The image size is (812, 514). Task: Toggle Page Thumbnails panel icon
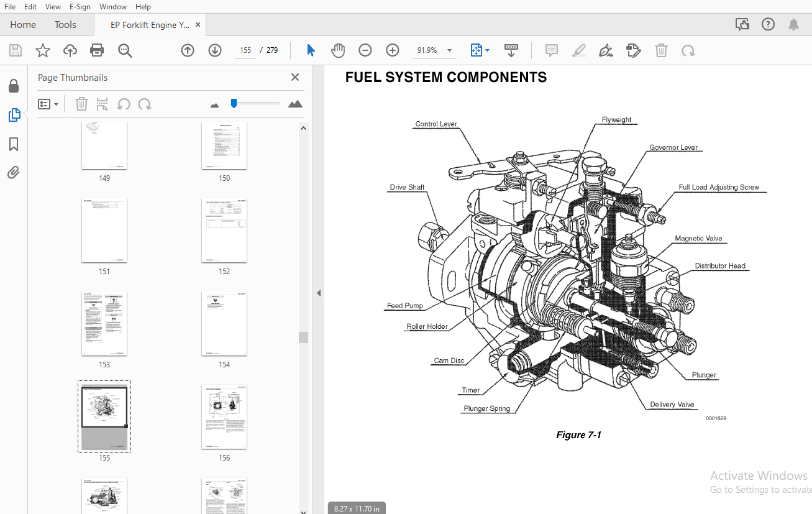14,115
